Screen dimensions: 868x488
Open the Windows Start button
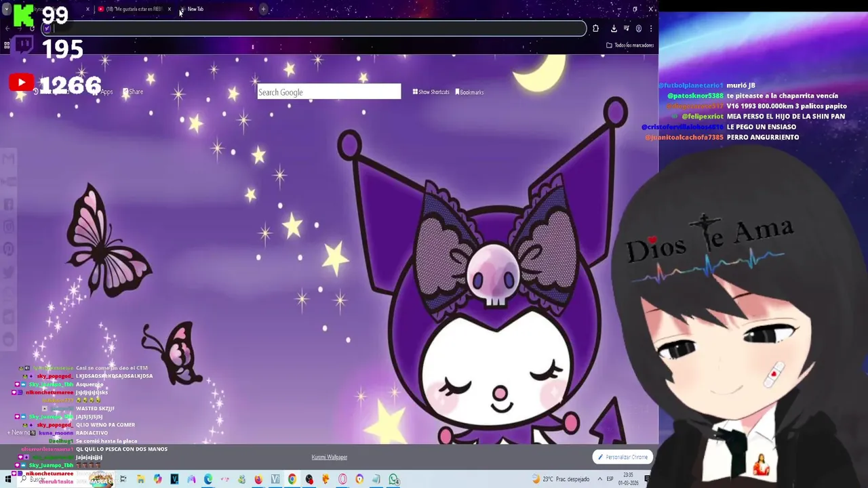click(x=8, y=479)
